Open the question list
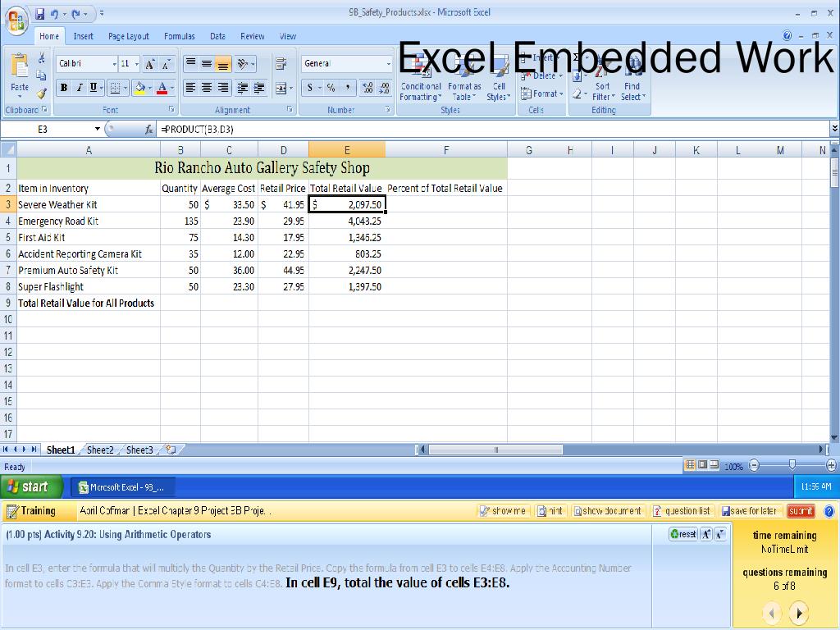 [682, 511]
